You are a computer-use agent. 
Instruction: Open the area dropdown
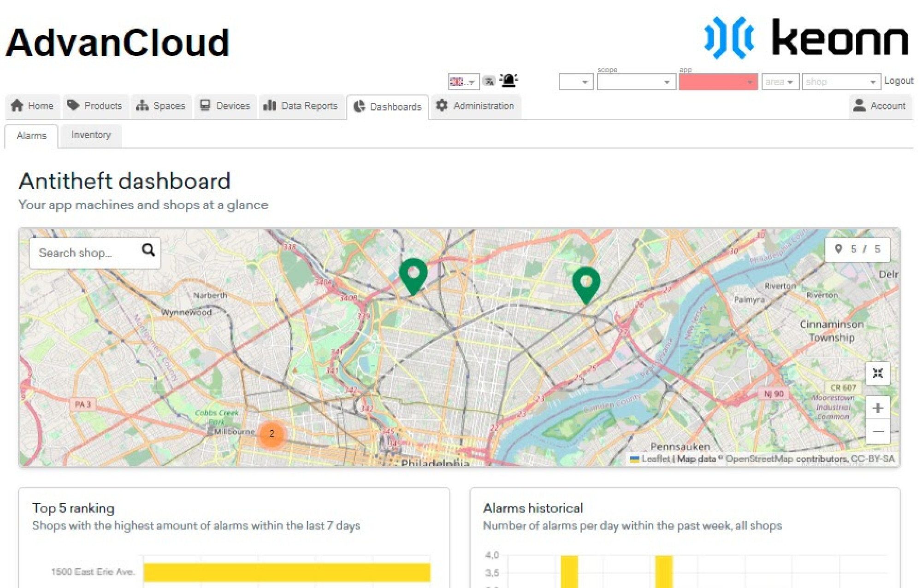click(780, 82)
